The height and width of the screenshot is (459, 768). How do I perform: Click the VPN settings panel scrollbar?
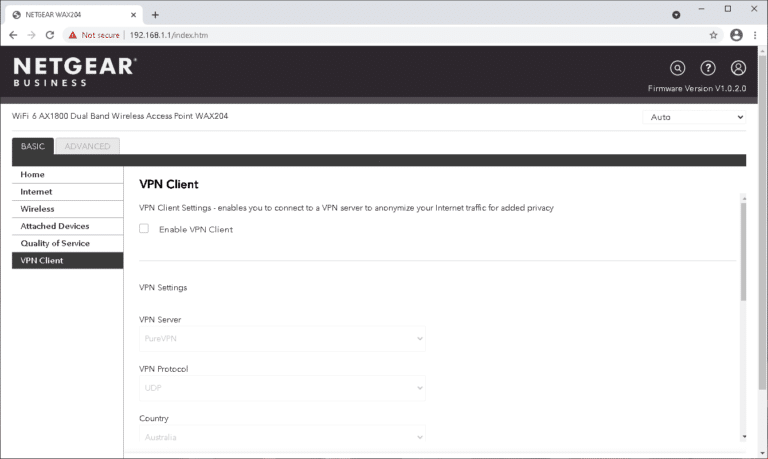coord(744,251)
